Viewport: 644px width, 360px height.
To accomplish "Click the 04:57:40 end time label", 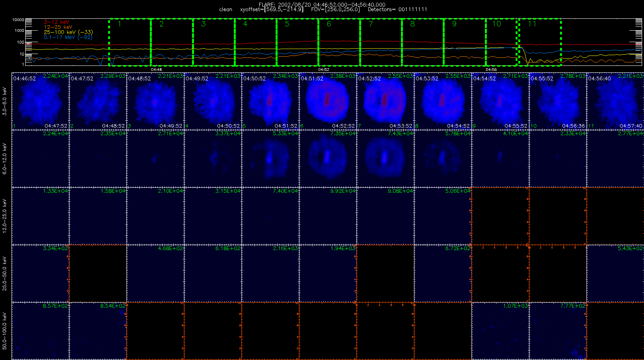I will [x=631, y=126].
